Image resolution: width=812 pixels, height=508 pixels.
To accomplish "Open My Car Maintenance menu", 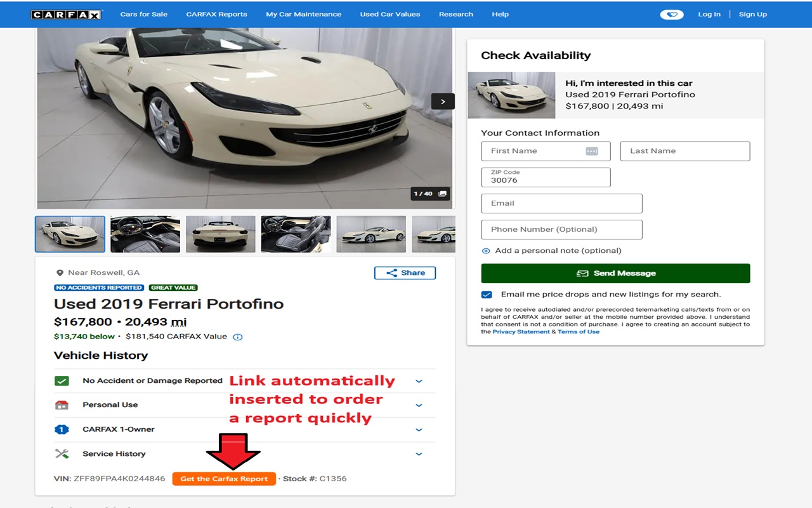I will coord(304,14).
